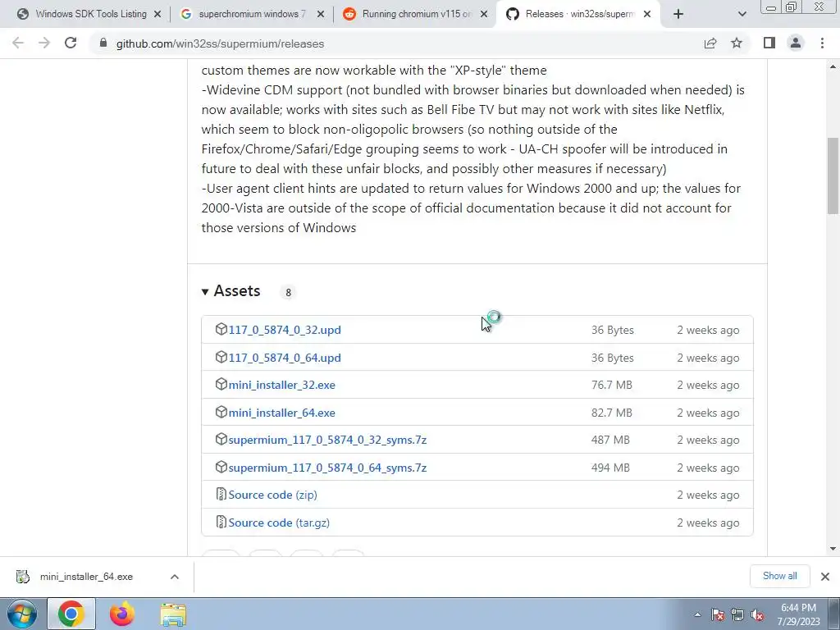Screen dimensions: 840x630
Task: Close the Windows SDK Tools Listing tab
Action: pos(157,15)
